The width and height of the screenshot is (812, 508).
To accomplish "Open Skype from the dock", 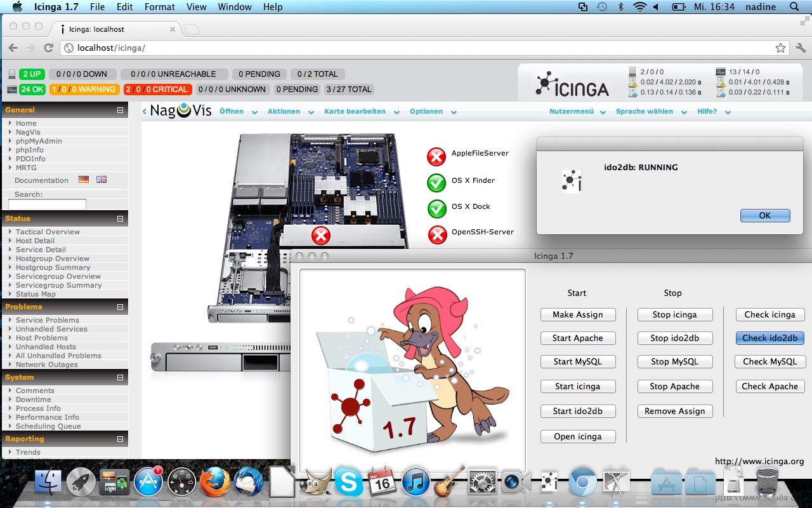I will [x=349, y=481].
